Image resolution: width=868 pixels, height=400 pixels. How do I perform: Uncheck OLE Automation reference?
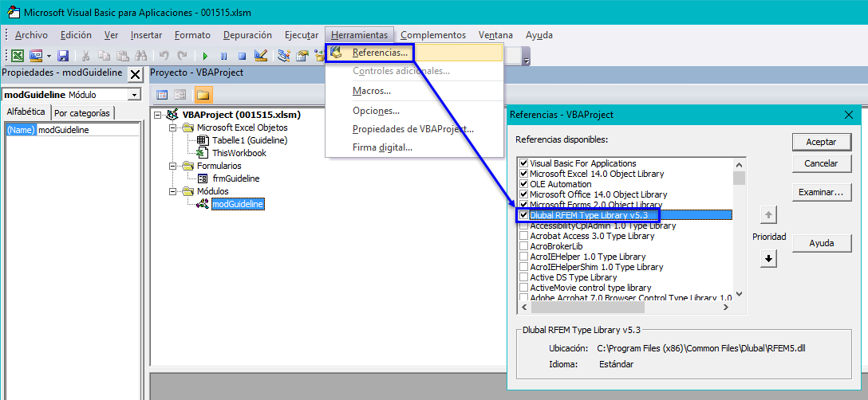pyautogui.click(x=523, y=184)
